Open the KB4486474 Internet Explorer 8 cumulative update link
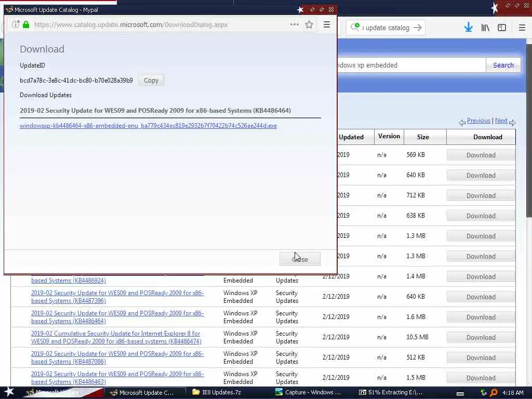The width and height of the screenshot is (532, 399). pyautogui.click(x=116, y=338)
